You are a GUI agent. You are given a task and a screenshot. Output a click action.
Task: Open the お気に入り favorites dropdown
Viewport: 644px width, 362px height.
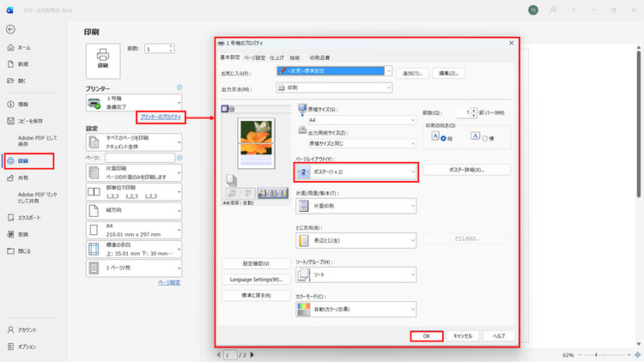[334, 71]
